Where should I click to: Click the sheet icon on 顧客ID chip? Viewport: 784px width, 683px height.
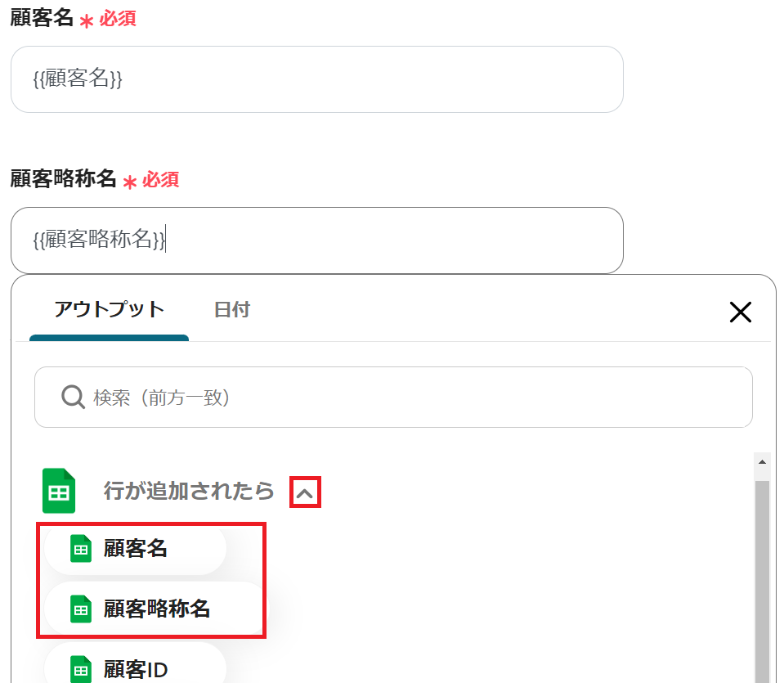click(81, 670)
